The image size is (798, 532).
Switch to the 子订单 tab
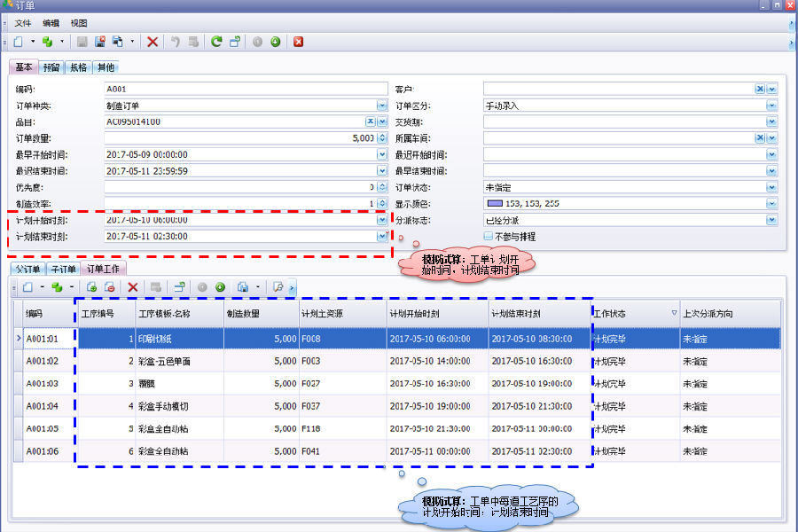(x=62, y=269)
